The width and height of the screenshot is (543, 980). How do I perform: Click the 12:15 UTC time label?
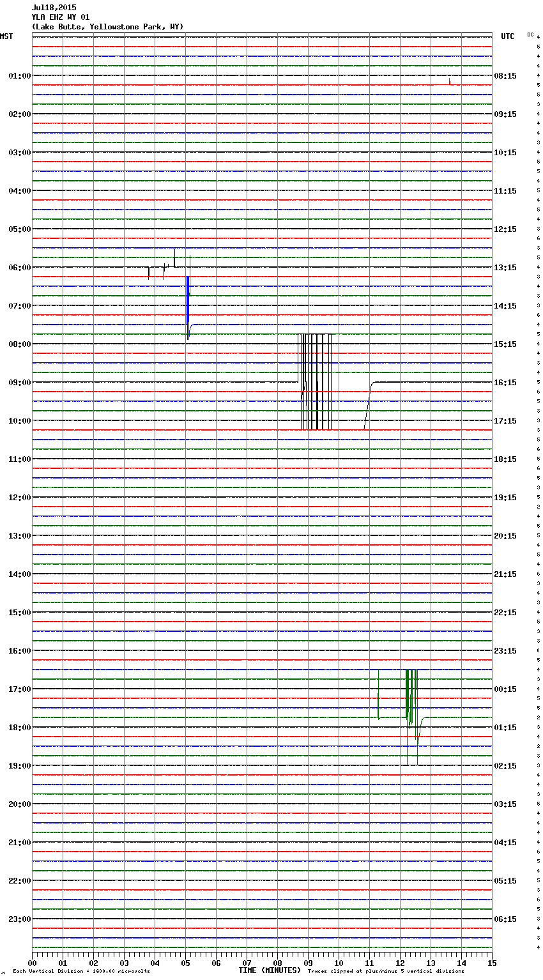point(505,229)
